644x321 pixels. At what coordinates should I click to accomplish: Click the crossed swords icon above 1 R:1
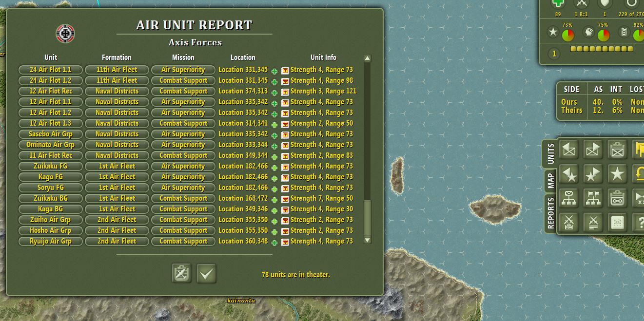[581, 3]
